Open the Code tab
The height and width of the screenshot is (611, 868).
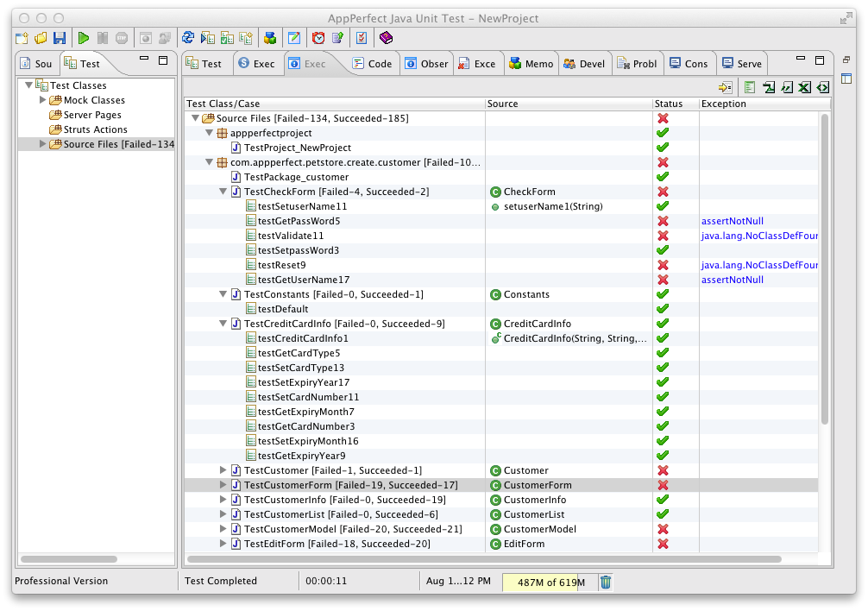pos(373,64)
